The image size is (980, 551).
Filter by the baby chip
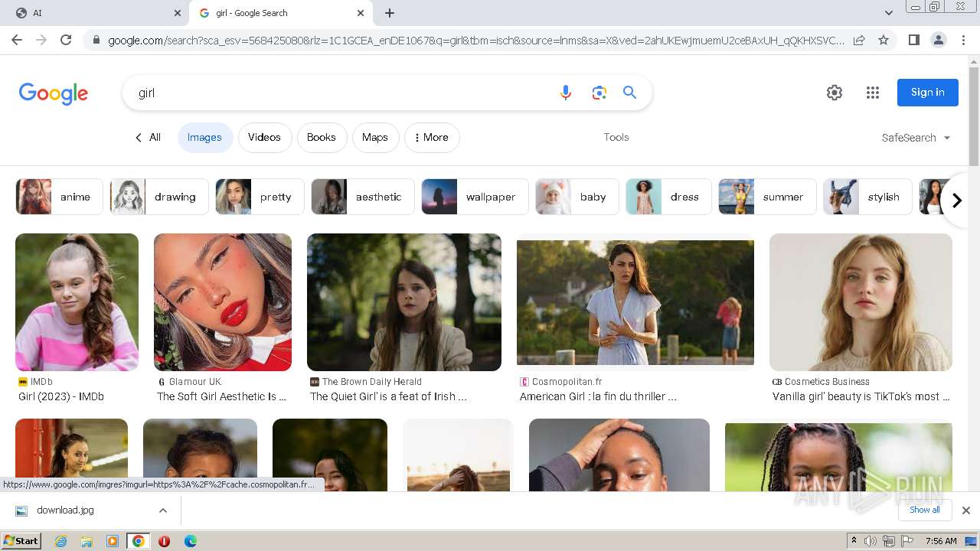coord(577,197)
